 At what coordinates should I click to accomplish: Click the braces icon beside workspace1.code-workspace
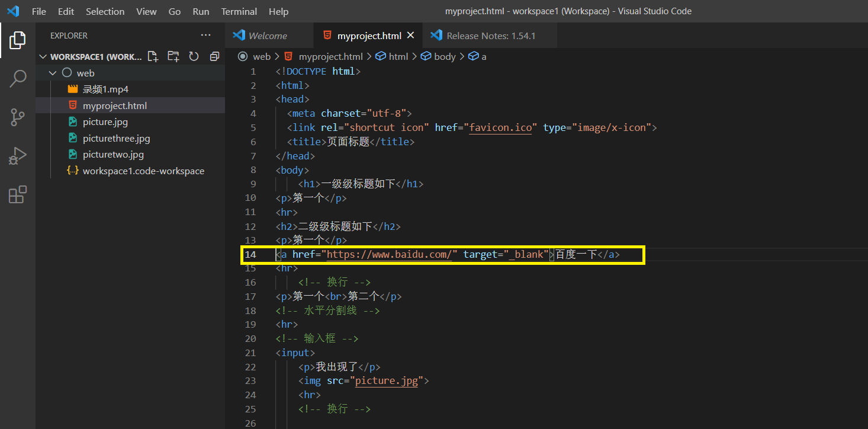pyautogui.click(x=73, y=171)
